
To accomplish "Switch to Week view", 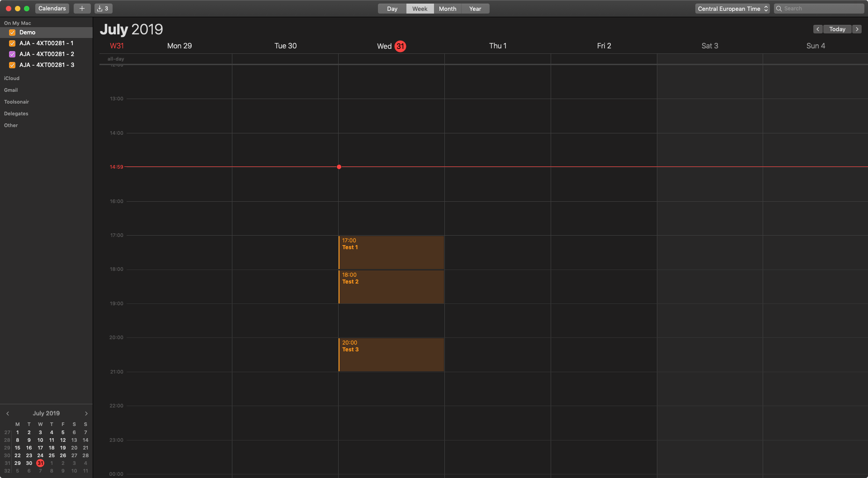I will [420, 9].
